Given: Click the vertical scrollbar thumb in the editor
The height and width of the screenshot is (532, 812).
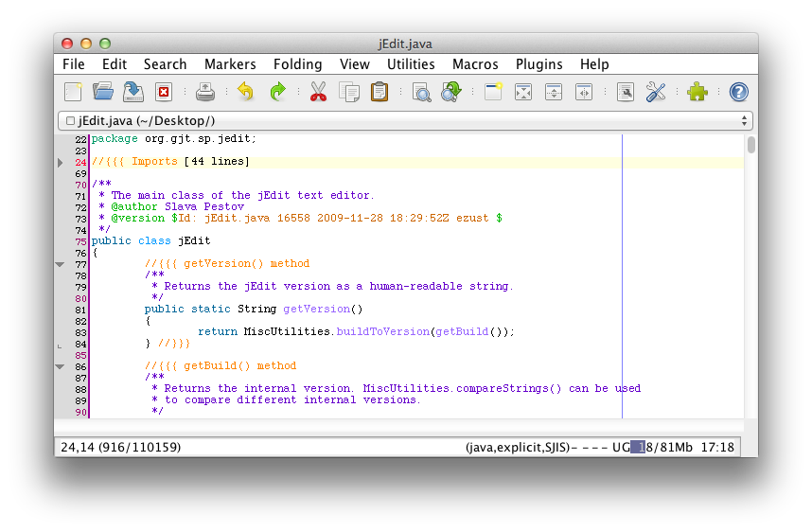Looking at the screenshot, I should pyautogui.click(x=751, y=146).
